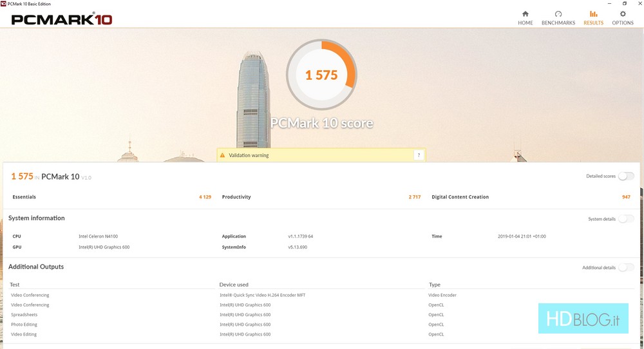Image resolution: width=644 pixels, height=349 pixels.
Task: Select the Spreadsheets test row
Action: pyautogui.click(x=24, y=315)
